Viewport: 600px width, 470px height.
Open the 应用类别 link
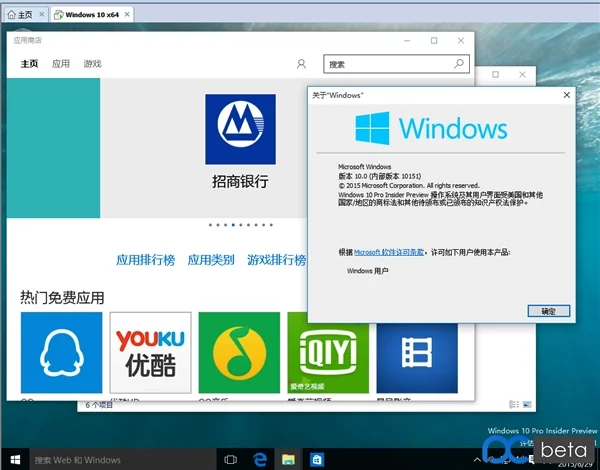tap(211, 260)
